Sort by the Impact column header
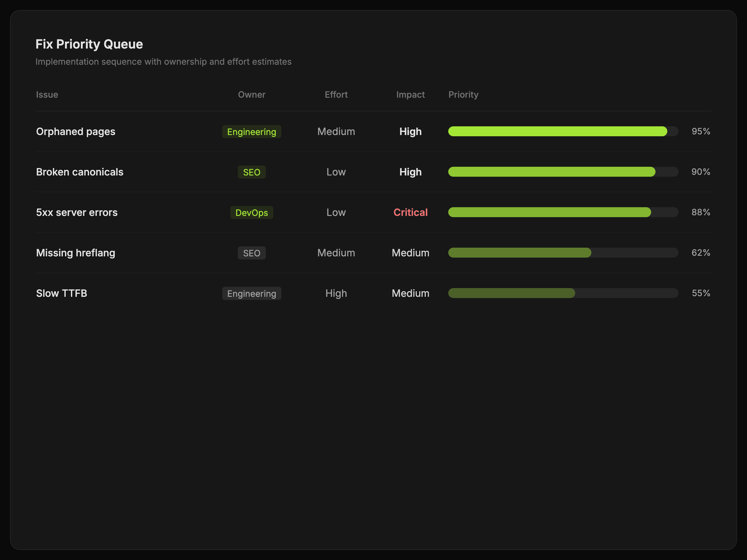This screenshot has height=560, width=747. point(410,95)
